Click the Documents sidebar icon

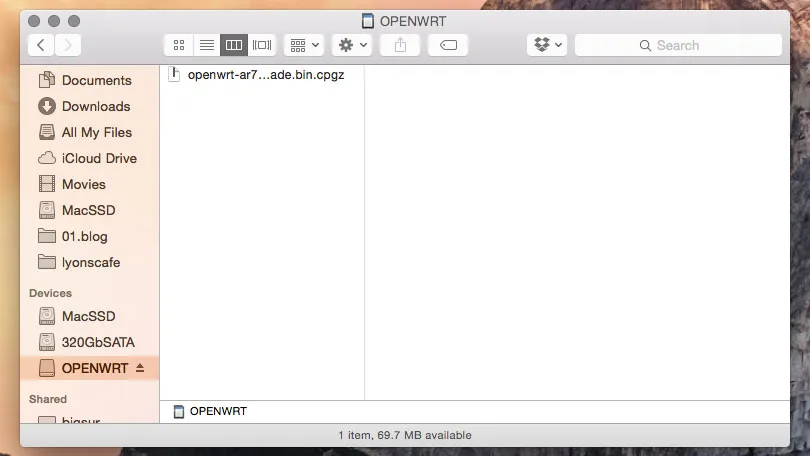[x=46, y=80]
